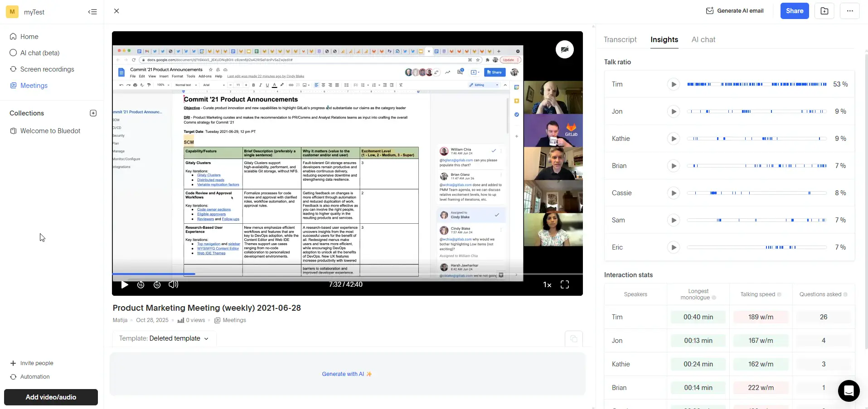The width and height of the screenshot is (868, 409).
Task: Play Brian's talk segments
Action: pyautogui.click(x=674, y=166)
